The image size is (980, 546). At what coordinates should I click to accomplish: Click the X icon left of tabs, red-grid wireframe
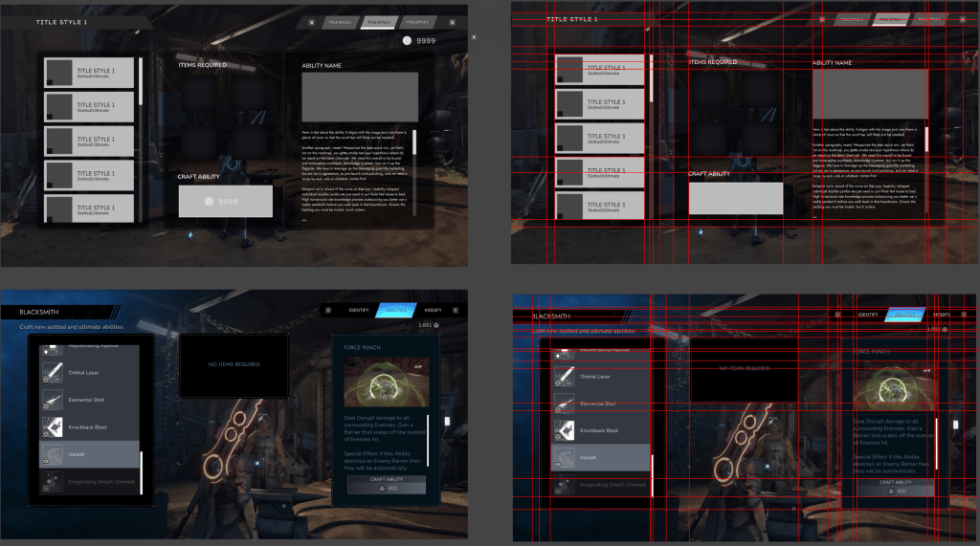822,19
